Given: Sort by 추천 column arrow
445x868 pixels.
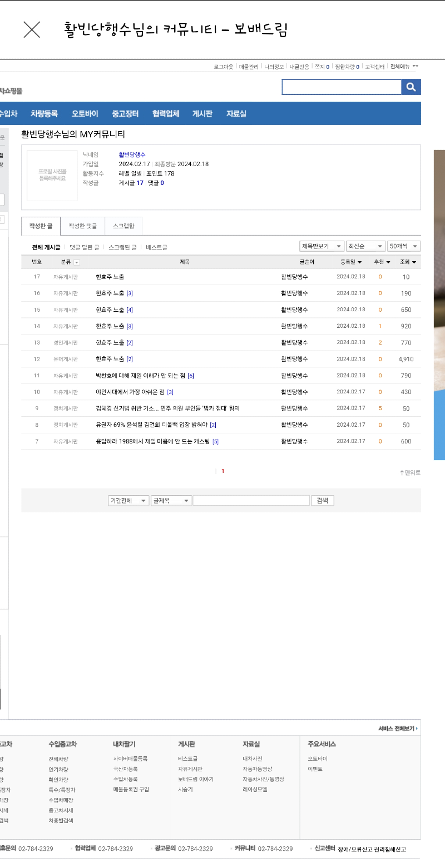Looking at the screenshot, I should coord(388,262).
